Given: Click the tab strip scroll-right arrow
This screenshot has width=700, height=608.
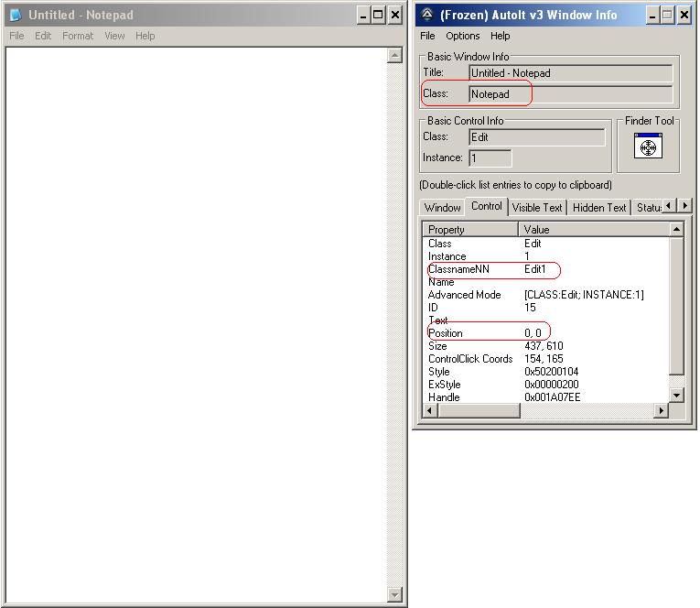Looking at the screenshot, I should pos(684,206).
